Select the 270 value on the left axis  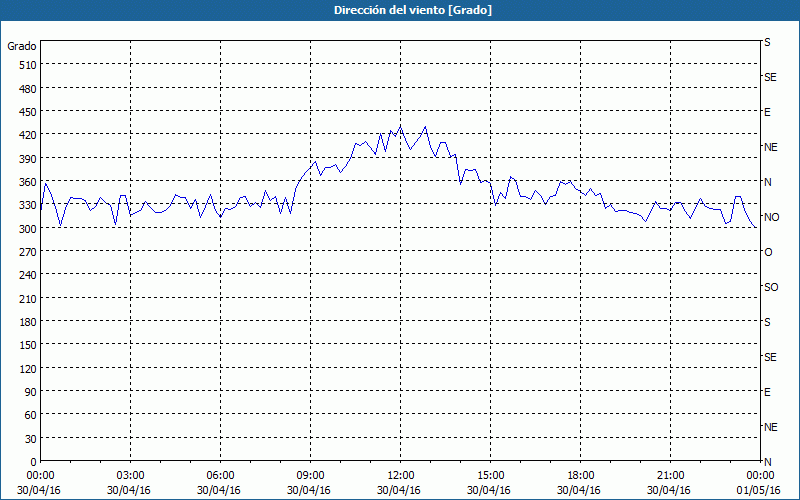pos(29,252)
